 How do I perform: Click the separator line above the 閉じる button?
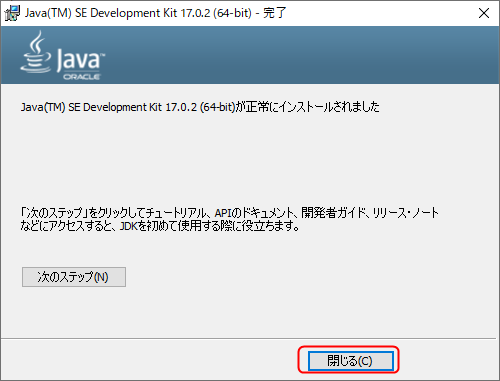tap(250, 339)
